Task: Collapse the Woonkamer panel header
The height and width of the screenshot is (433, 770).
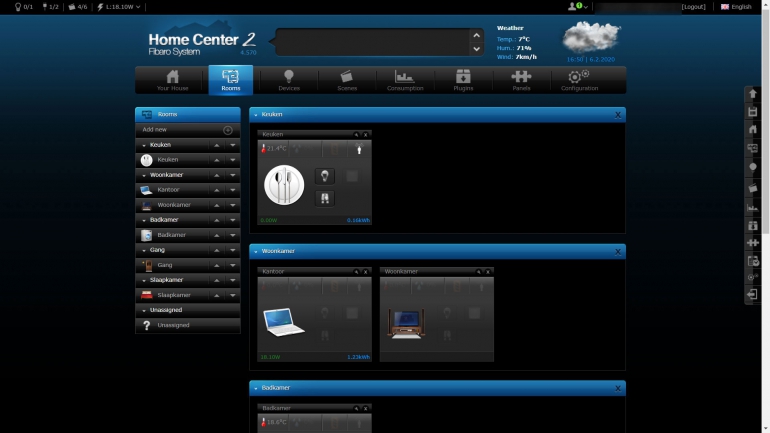Action: pos(256,251)
